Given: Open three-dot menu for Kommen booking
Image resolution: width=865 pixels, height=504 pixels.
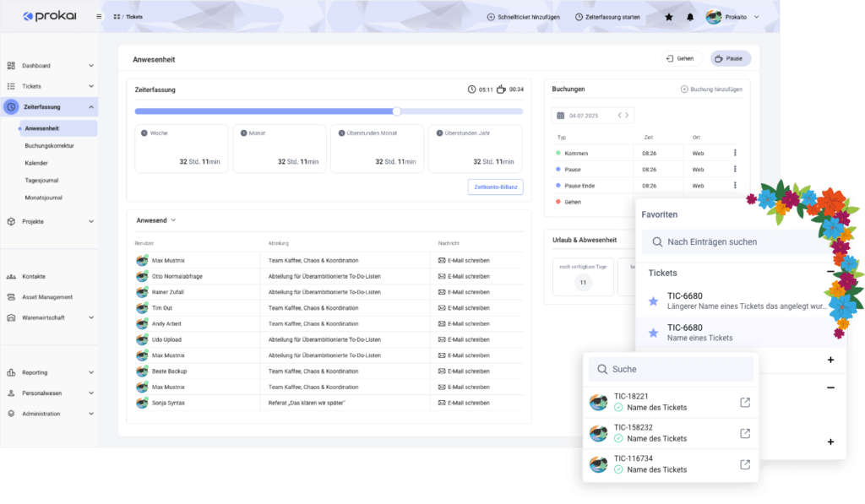Looking at the screenshot, I should [x=735, y=153].
